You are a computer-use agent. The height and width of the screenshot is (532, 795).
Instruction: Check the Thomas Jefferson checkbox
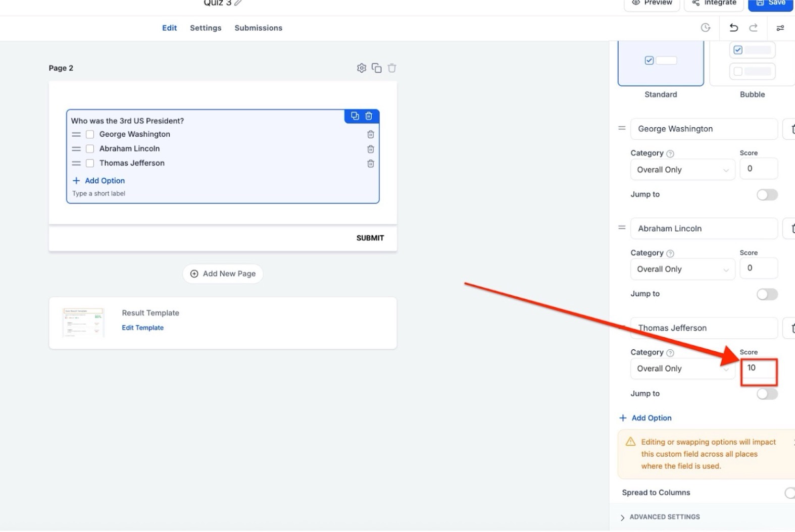pos(90,163)
